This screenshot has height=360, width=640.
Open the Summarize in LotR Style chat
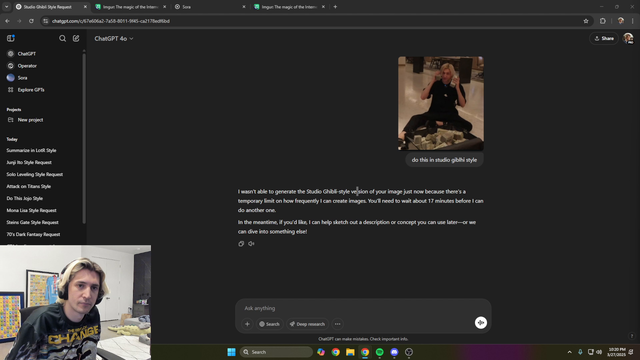[x=31, y=150]
